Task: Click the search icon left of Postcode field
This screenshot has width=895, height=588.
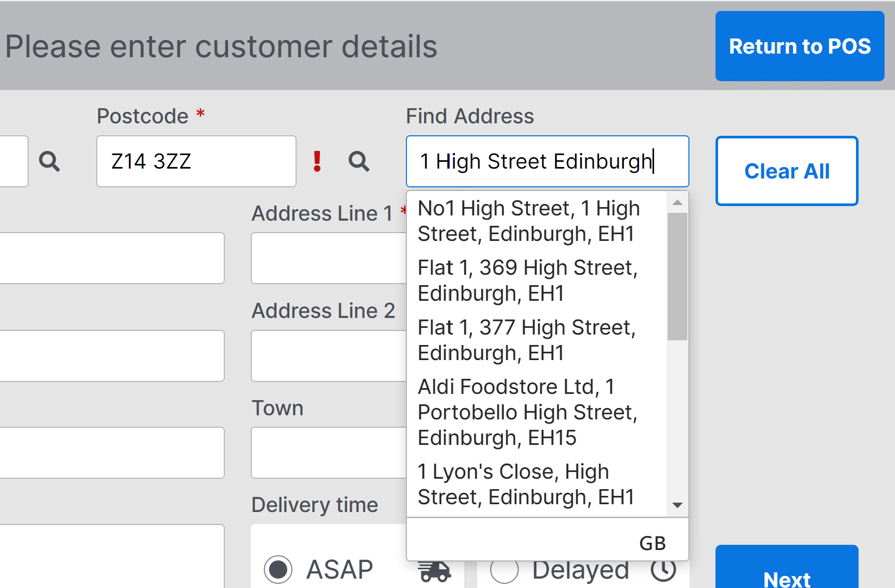Action: pyautogui.click(x=49, y=161)
